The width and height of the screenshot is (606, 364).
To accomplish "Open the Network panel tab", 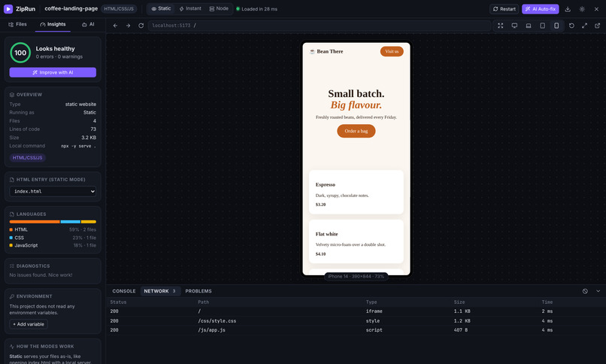I will (x=160, y=291).
